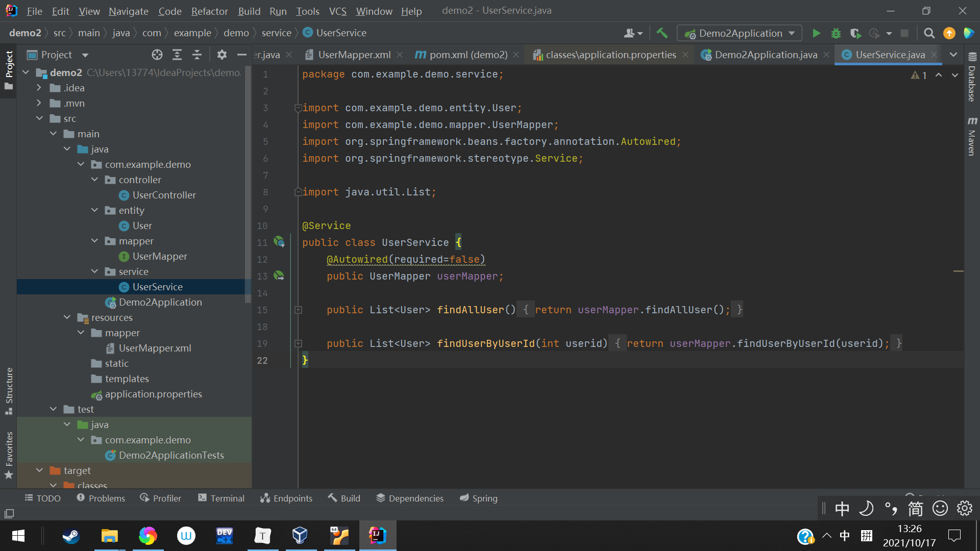Open the Structure tool window
This screenshot has width=980, height=551.
tap(9, 391)
